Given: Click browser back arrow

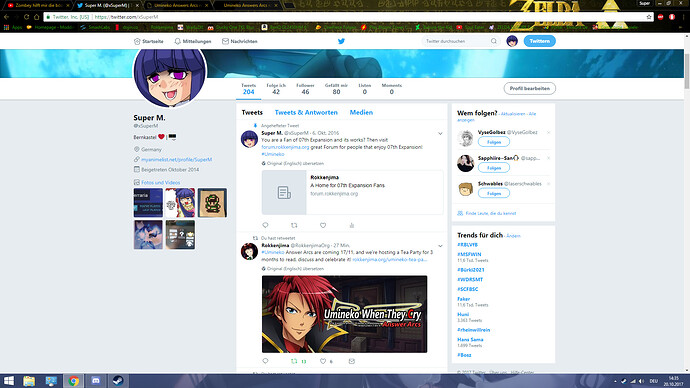Looking at the screenshot, I should [x=6, y=17].
